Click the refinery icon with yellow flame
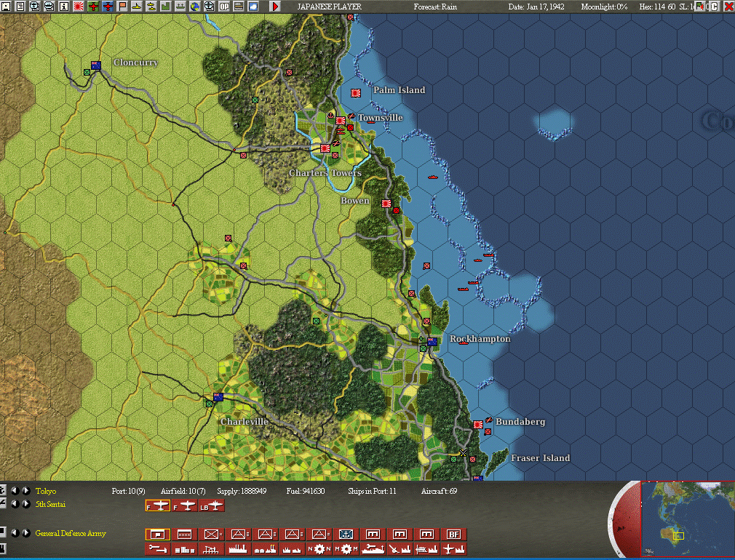 pyautogui.click(x=265, y=549)
